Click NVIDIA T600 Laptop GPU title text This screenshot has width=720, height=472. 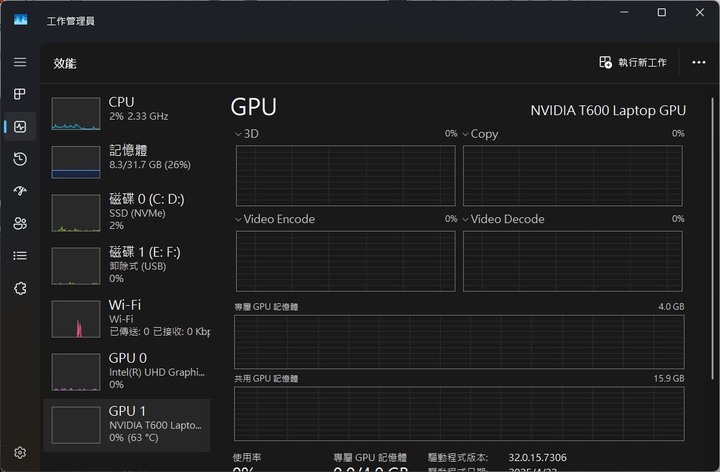coord(608,111)
